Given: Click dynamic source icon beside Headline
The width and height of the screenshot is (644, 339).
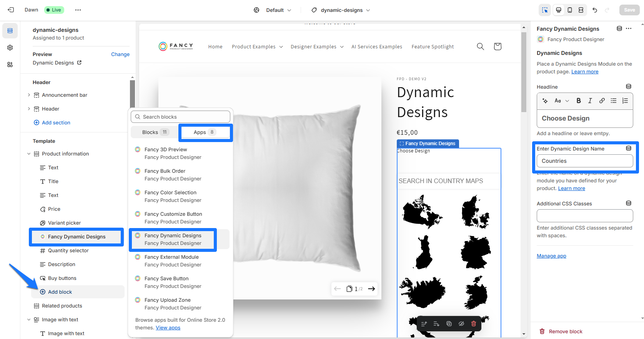Looking at the screenshot, I should coord(629,86).
